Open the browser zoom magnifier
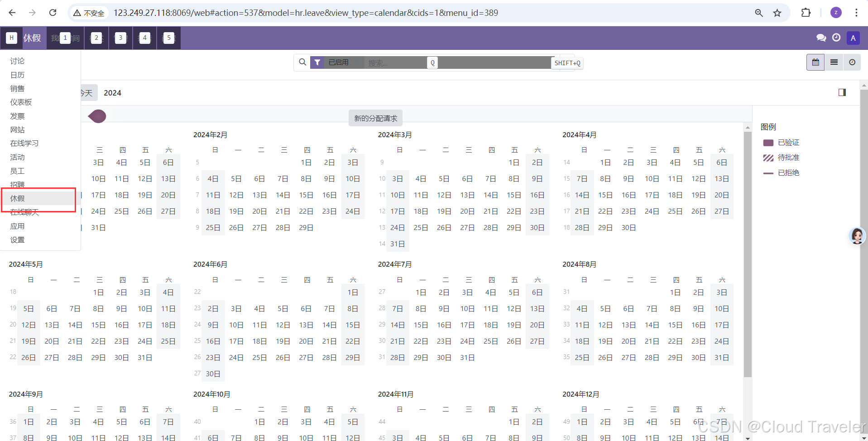The width and height of the screenshot is (868, 441). (x=759, y=13)
